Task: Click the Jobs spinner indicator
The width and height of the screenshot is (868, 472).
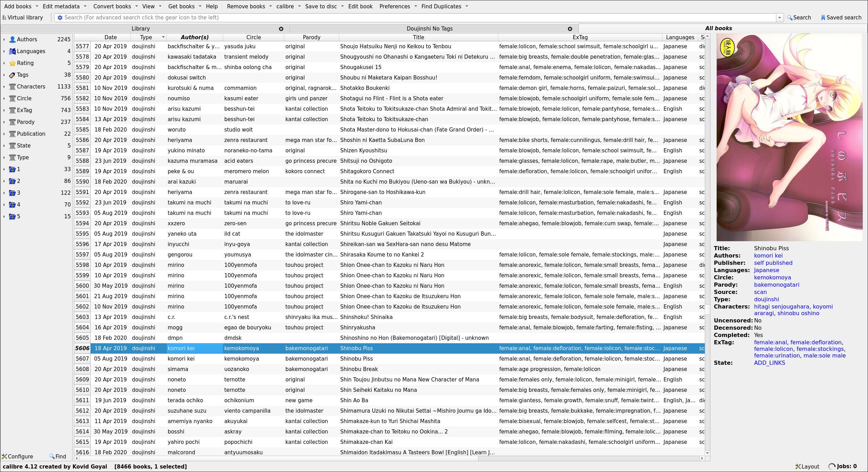Action: [x=832, y=466]
